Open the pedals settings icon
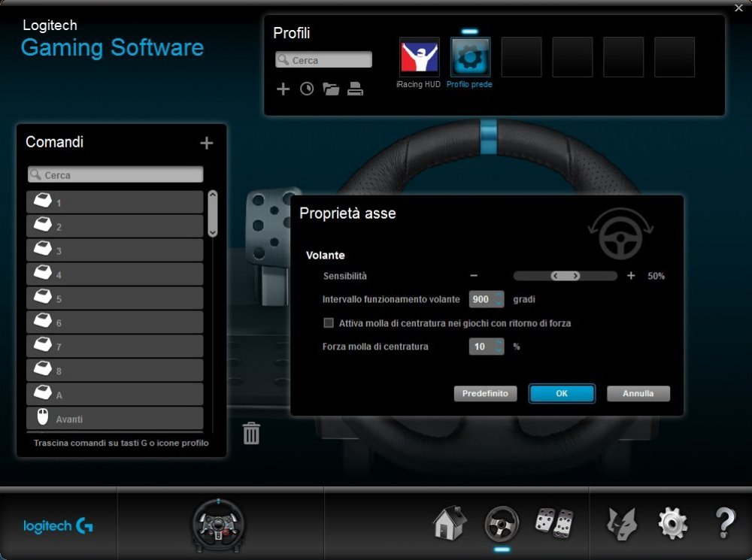752x560 pixels. 554,523
